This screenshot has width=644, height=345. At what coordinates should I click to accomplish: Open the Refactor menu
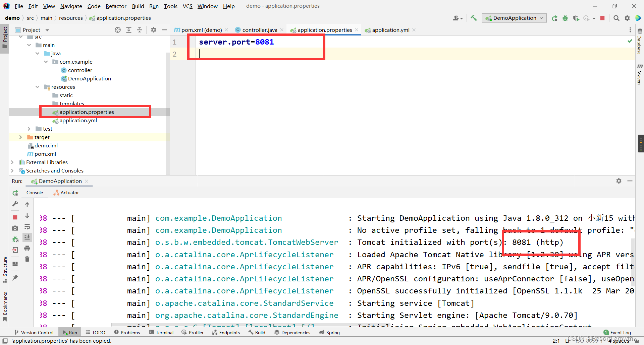click(116, 6)
